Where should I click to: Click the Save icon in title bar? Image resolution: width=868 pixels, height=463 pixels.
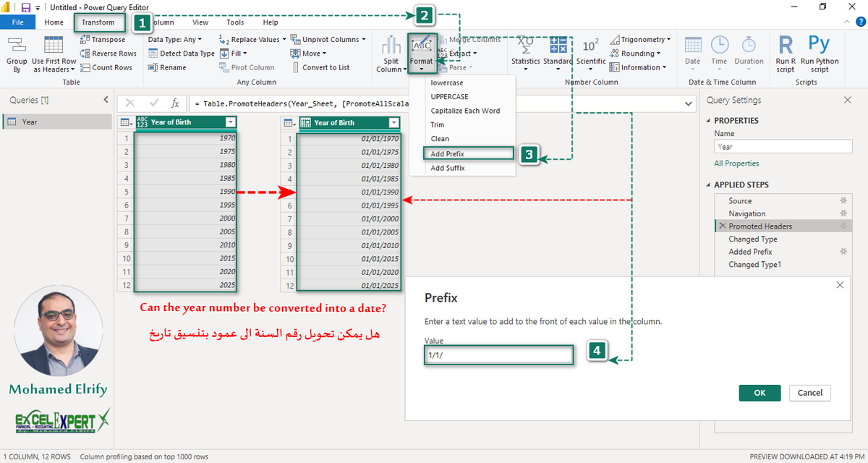(26, 7)
